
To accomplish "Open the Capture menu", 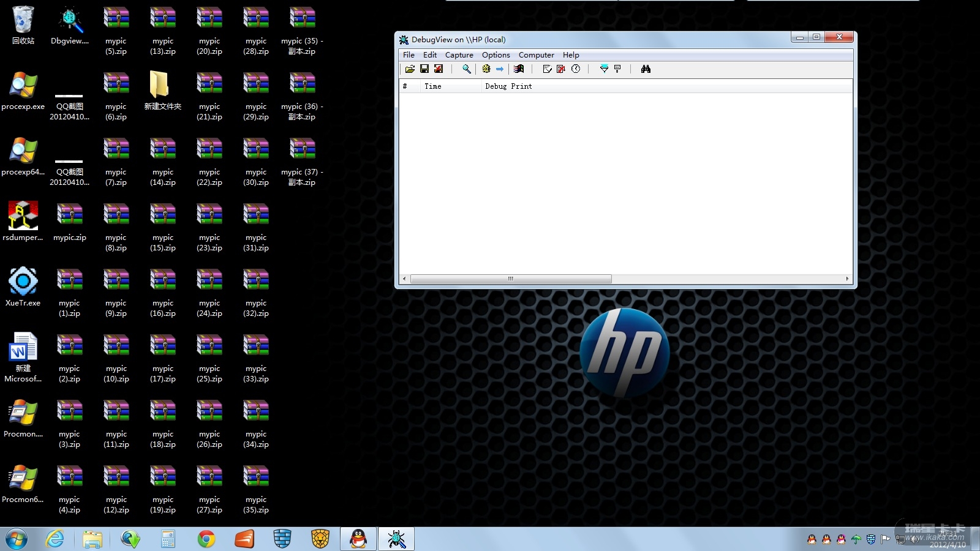I will [x=459, y=55].
